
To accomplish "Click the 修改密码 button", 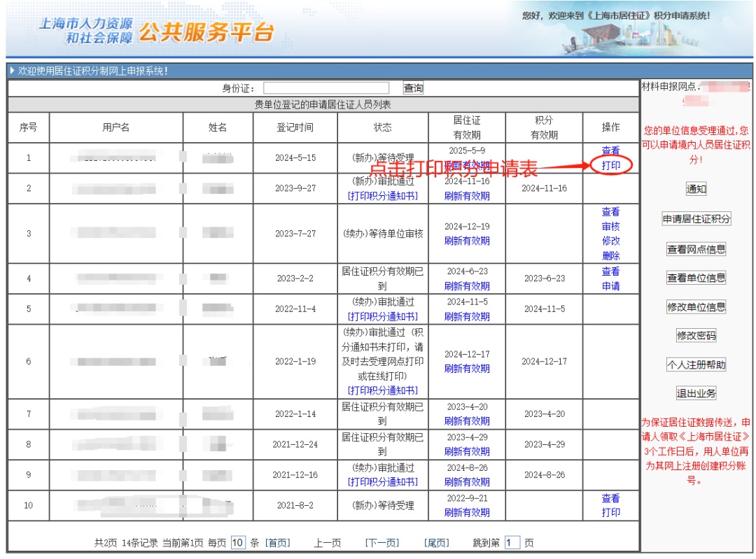I will [x=696, y=336].
